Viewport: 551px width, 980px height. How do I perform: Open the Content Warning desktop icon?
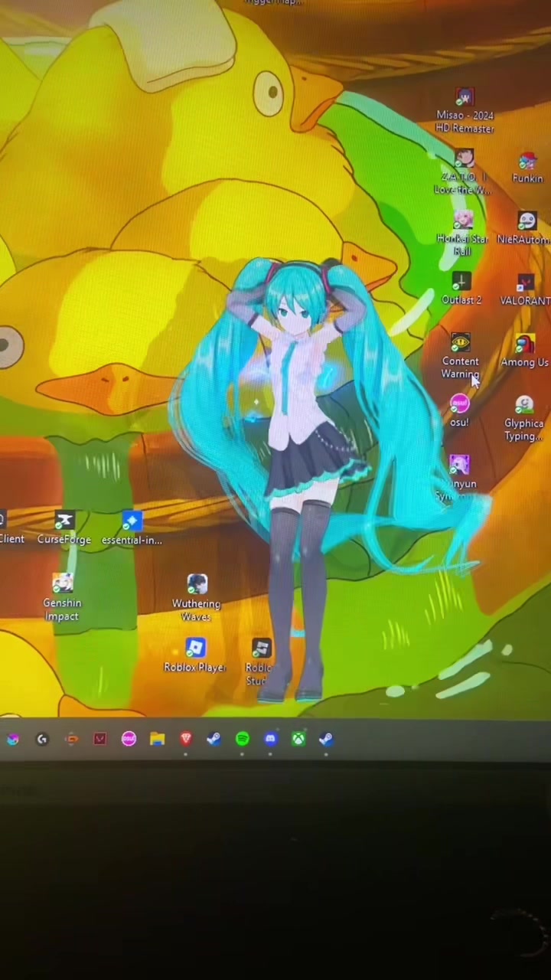460,357
